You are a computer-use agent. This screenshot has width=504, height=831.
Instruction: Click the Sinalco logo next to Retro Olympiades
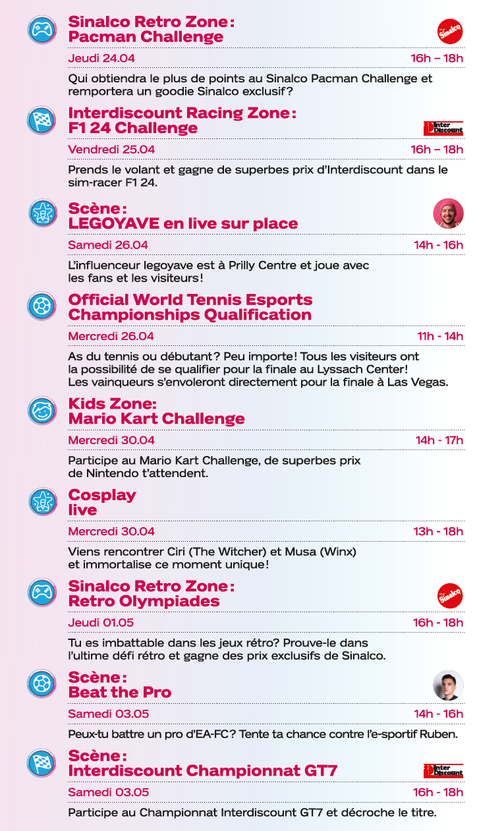pos(450,596)
